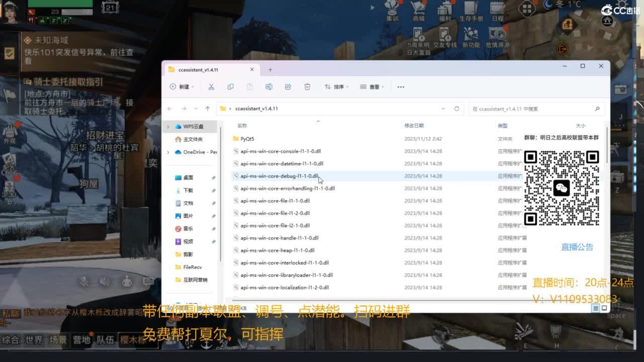Click the Copy icon in Explorer toolbar

230,87
